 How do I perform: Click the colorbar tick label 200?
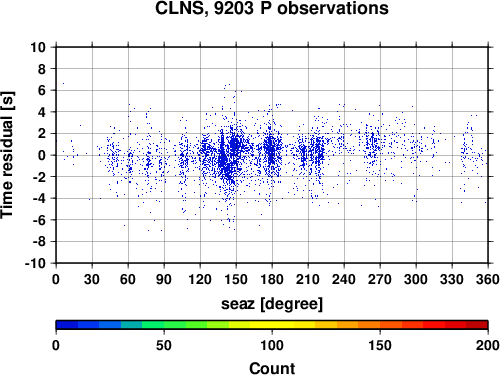[488, 345]
